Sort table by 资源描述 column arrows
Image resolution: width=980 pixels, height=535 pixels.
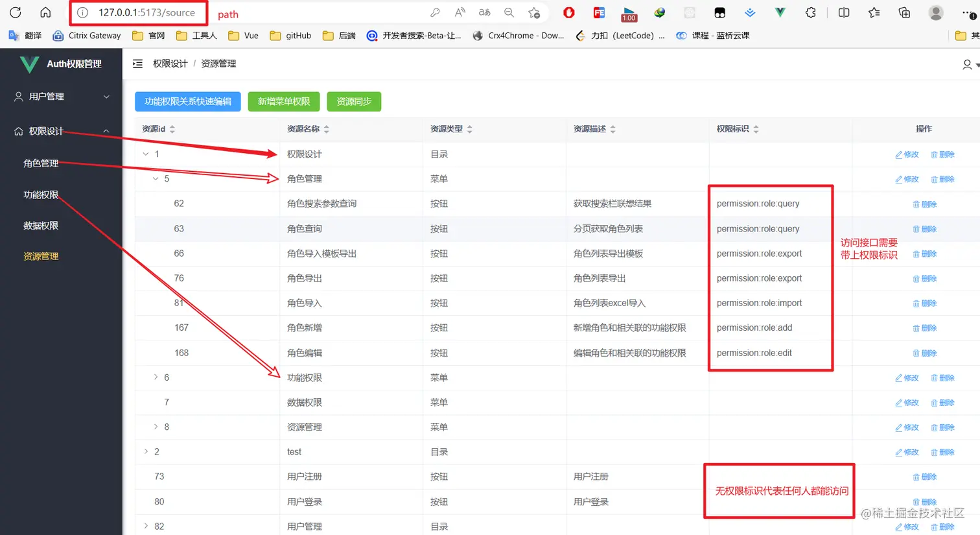[x=613, y=129]
